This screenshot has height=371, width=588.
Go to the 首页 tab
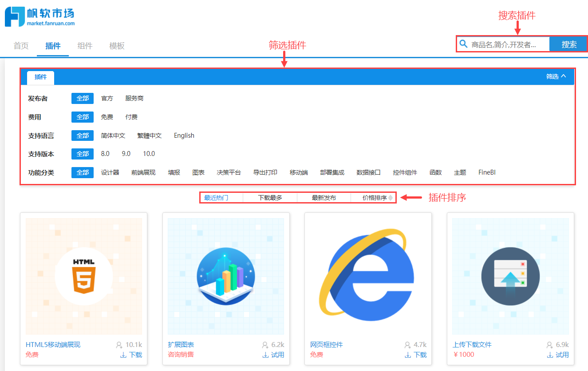21,45
